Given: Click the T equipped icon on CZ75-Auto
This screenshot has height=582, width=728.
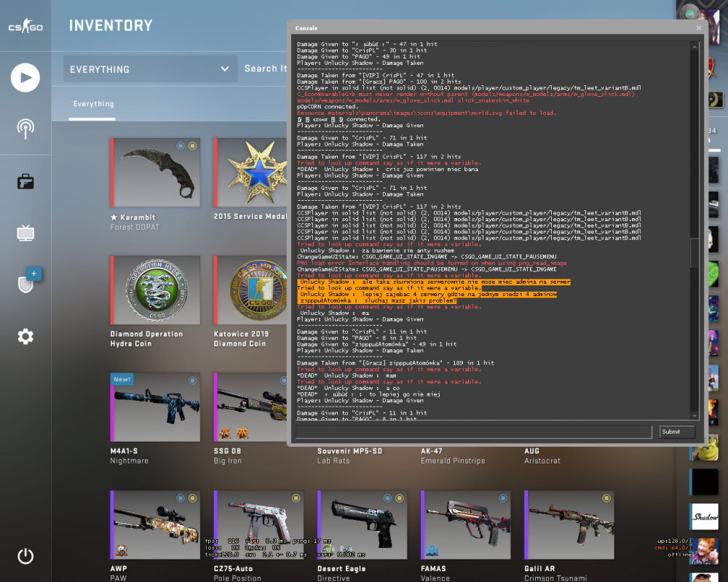Looking at the screenshot, I should click(x=296, y=498).
